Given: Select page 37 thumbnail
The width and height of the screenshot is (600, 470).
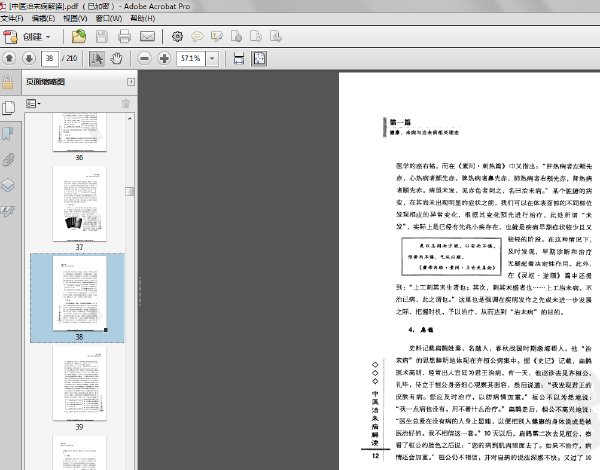Looking at the screenshot, I should [80, 204].
